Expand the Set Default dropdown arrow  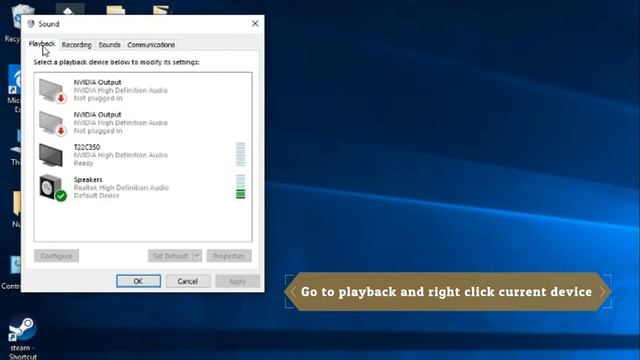click(197, 256)
